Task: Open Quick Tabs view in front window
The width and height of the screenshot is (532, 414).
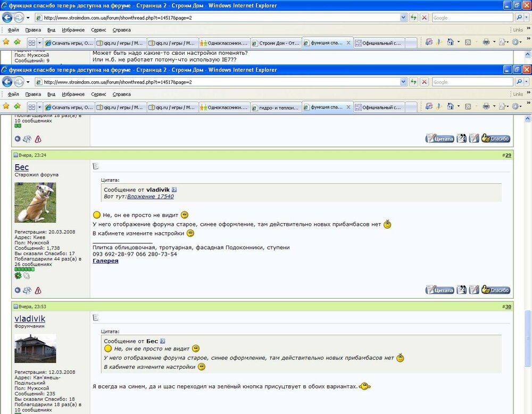Action: (x=31, y=107)
